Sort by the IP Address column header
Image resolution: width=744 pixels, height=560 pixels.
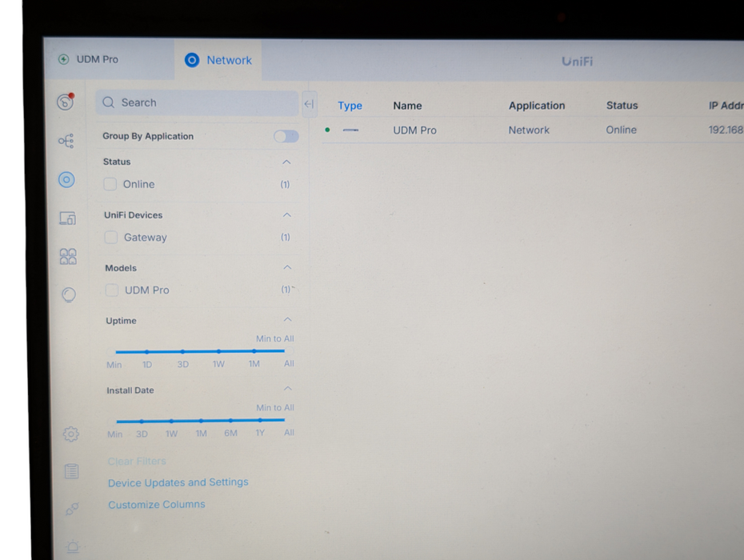coord(726,106)
